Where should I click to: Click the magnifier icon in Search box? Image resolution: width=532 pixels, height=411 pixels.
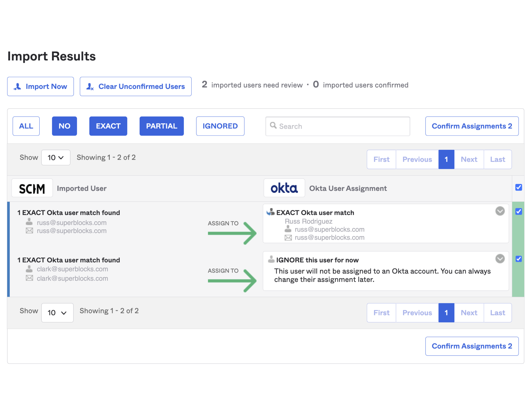click(273, 125)
